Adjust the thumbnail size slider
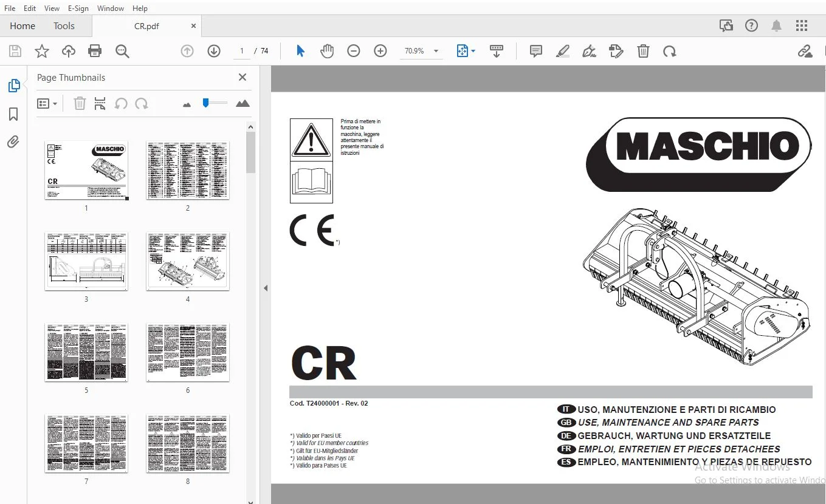The height and width of the screenshot is (504, 826). 205,103
